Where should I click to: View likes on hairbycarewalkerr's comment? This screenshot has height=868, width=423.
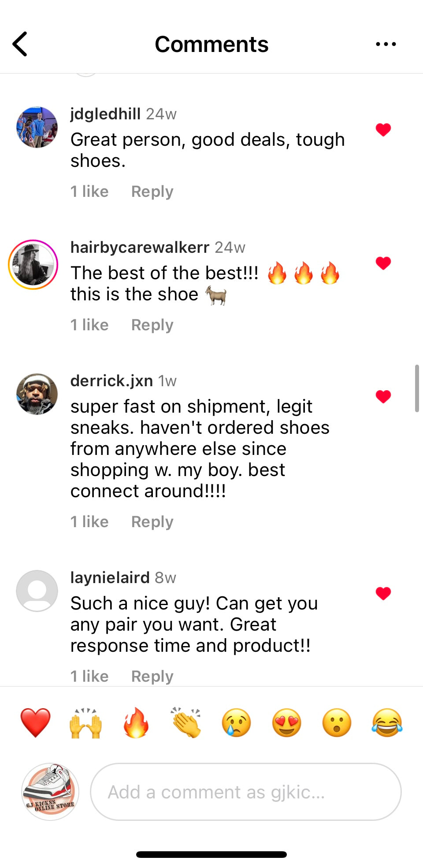89,325
